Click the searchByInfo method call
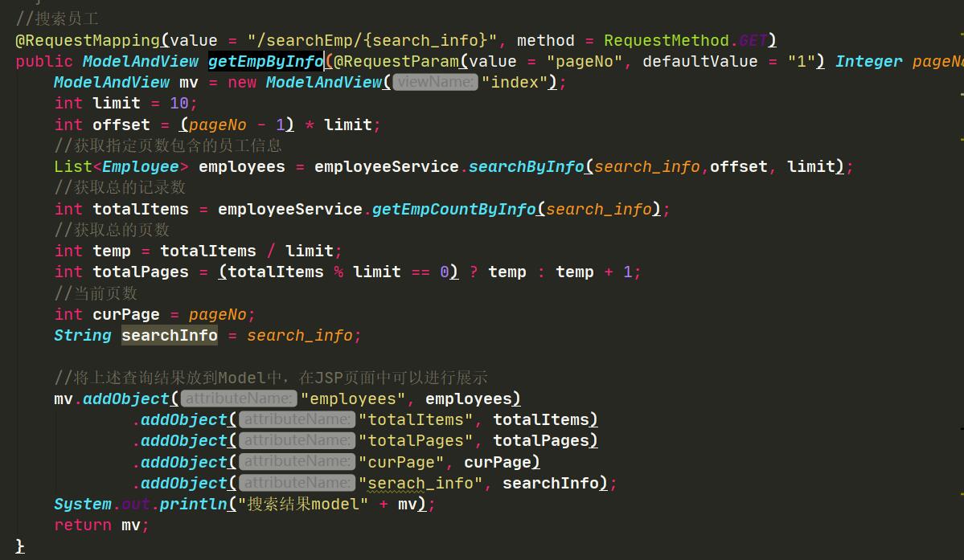This screenshot has width=964, height=560. click(x=527, y=166)
